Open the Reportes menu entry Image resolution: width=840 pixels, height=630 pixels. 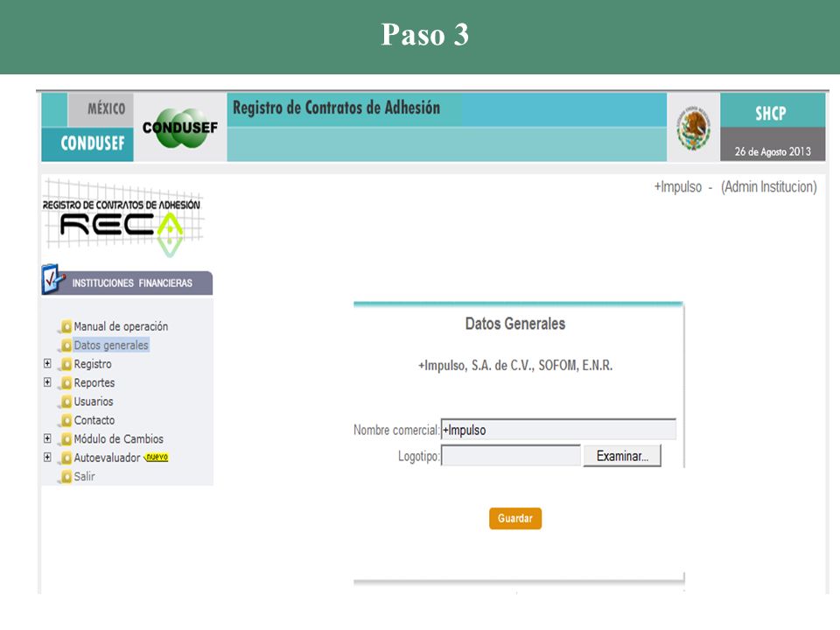coord(94,382)
